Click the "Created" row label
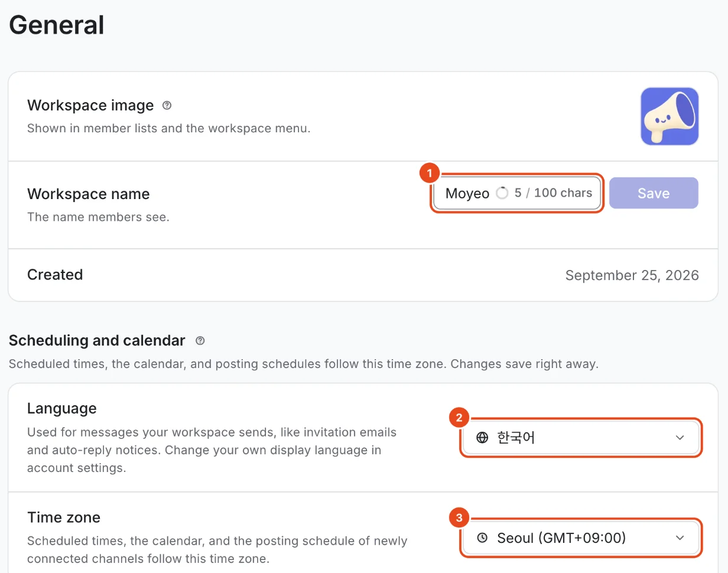 [55, 275]
